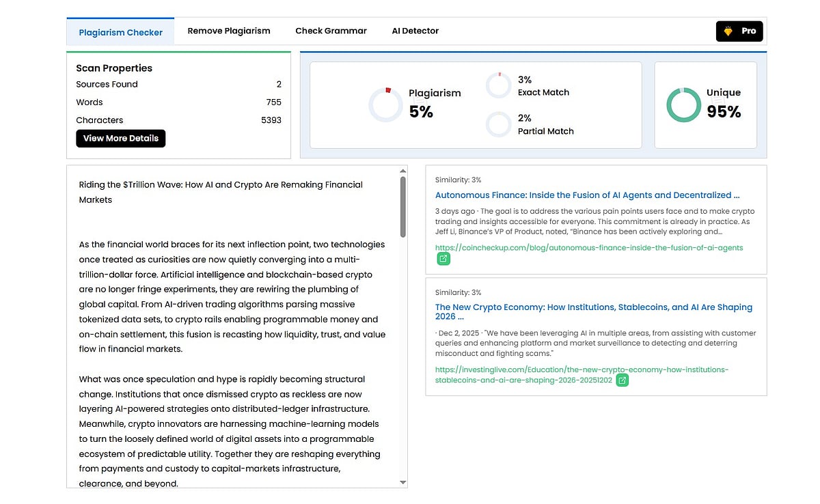Open the Check Grammar tab
This screenshot has height=504, width=820.
(x=331, y=31)
